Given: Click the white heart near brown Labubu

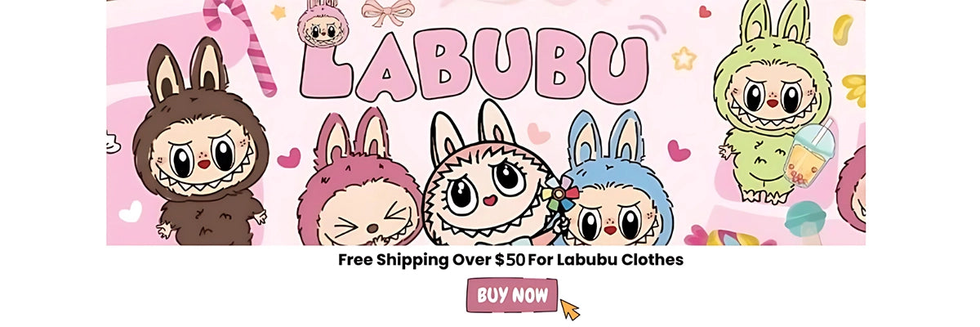Looking at the screenshot, I should (130, 212).
